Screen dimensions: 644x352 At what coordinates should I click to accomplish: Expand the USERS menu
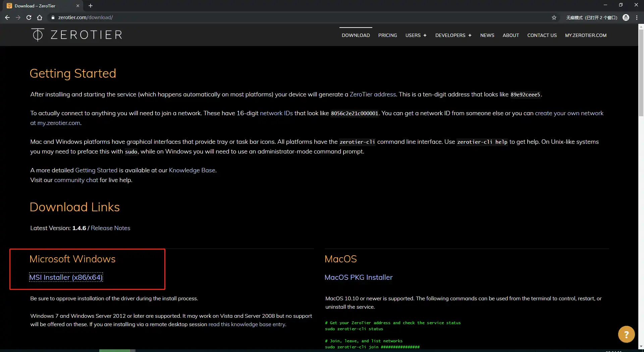[416, 35]
